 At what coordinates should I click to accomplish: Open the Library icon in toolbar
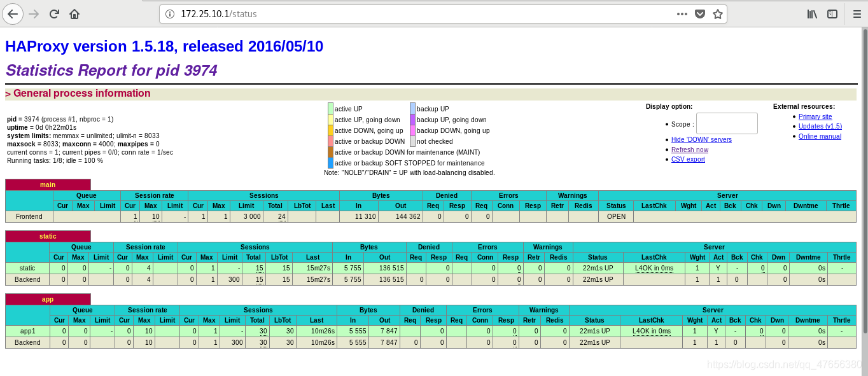[x=812, y=13]
